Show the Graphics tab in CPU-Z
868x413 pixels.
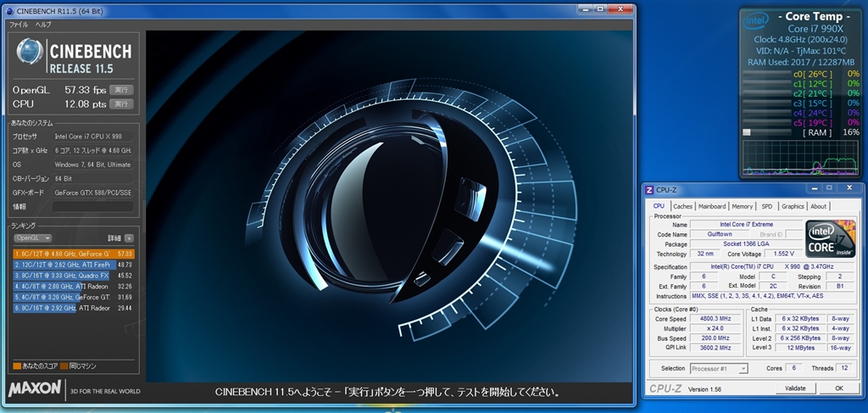(x=793, y=206)
